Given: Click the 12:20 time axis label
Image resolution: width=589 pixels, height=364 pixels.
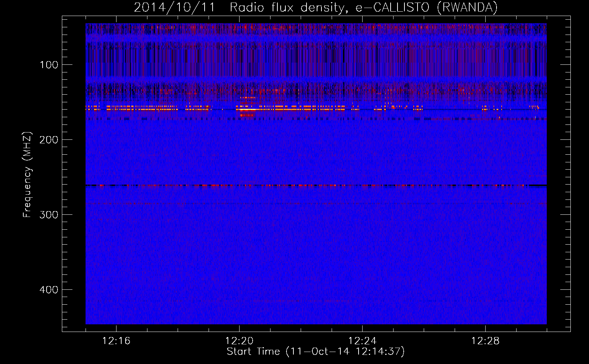Looking at the screenshot, I should coord(239,341).
